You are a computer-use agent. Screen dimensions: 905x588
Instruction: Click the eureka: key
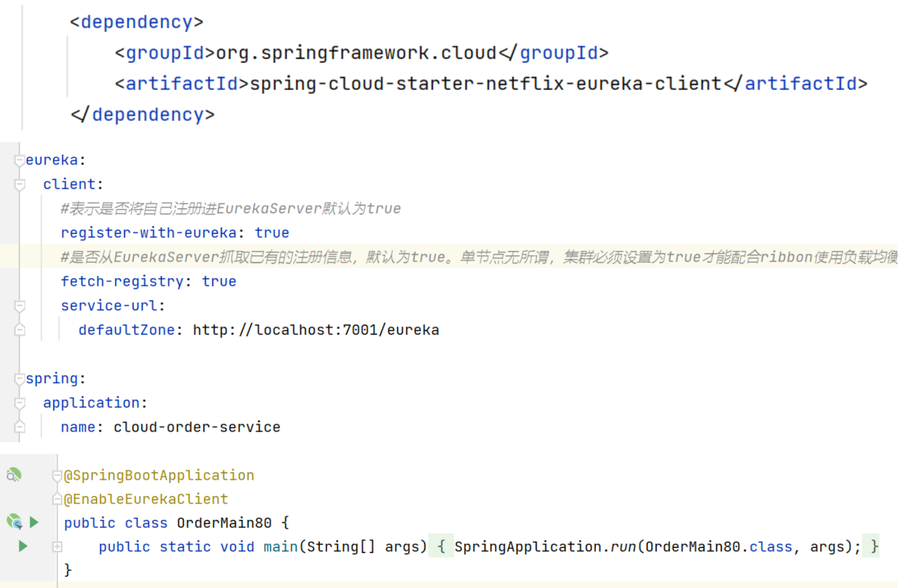56,160
